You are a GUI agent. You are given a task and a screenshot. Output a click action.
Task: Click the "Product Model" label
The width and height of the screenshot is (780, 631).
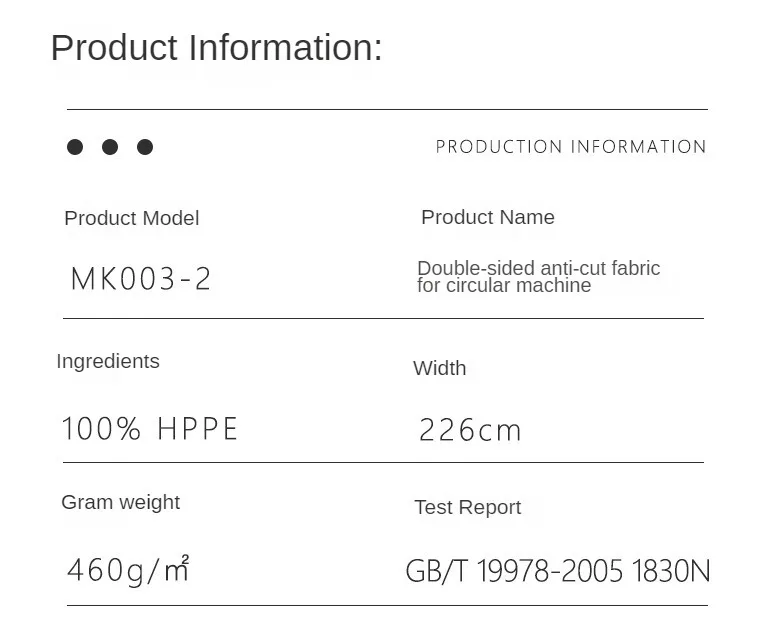click(131, 218)
